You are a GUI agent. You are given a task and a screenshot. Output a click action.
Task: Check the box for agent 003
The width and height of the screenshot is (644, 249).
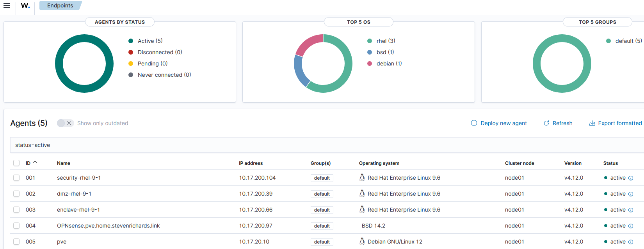coord(16,210)
